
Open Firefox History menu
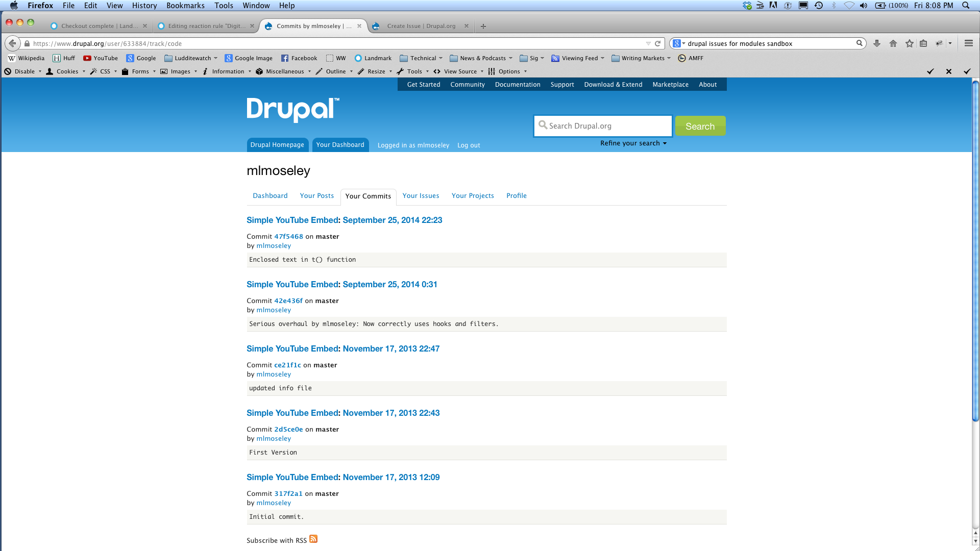pyautogui.click(x=144, y=6)
